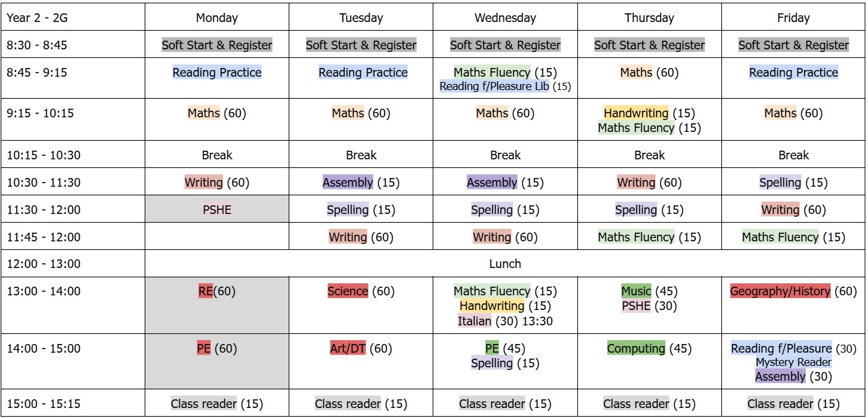Image resolution: width=868 pixels, height=418 pixels.
Task: Click the Art/DT (60) lesson
Action: (361, 348)
